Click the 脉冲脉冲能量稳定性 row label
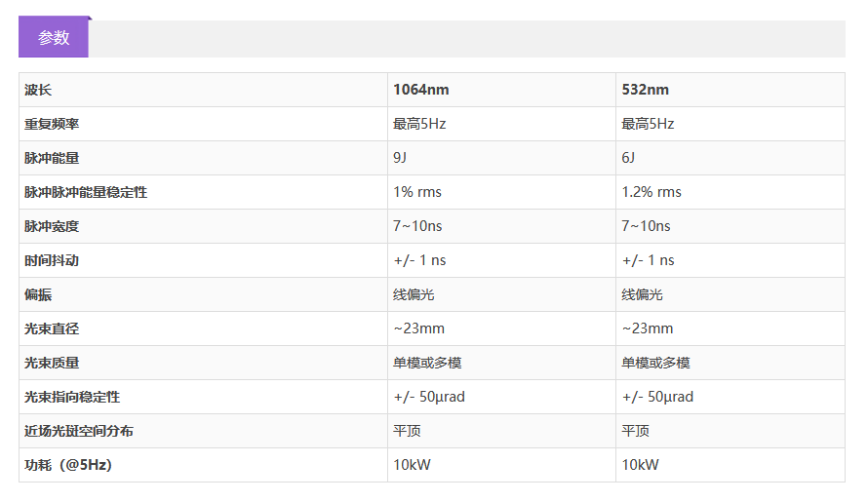Viewport: 868px width, 502px height. coord(86,192)
